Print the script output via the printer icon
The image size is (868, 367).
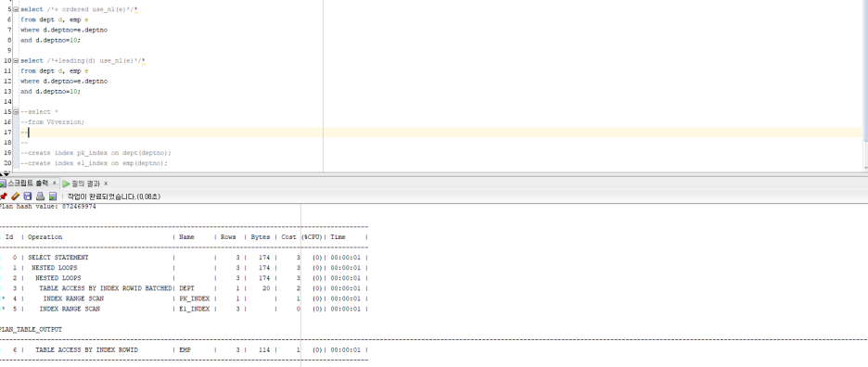tap(40, 196)
